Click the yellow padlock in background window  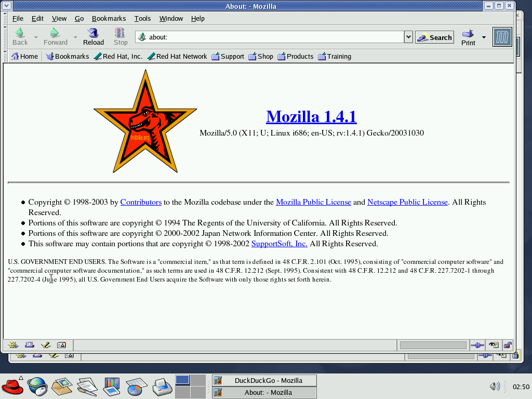click(x=516, y=355)
